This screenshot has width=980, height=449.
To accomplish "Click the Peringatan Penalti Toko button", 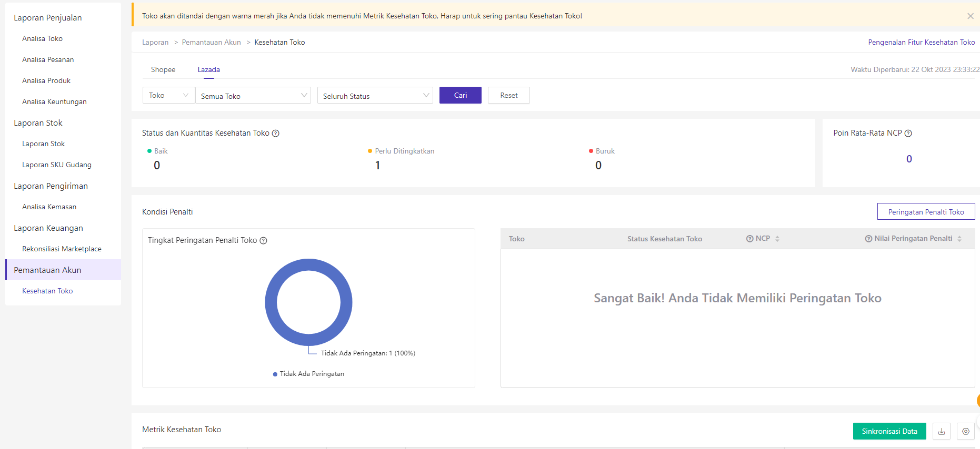I will 926,212.
